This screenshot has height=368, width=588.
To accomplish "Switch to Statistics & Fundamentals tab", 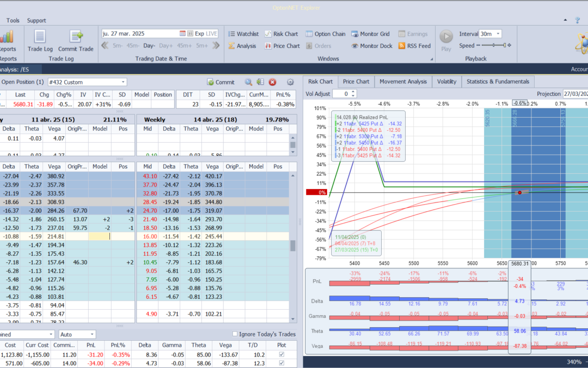I will pyautogui.click(x=498, y=81).
